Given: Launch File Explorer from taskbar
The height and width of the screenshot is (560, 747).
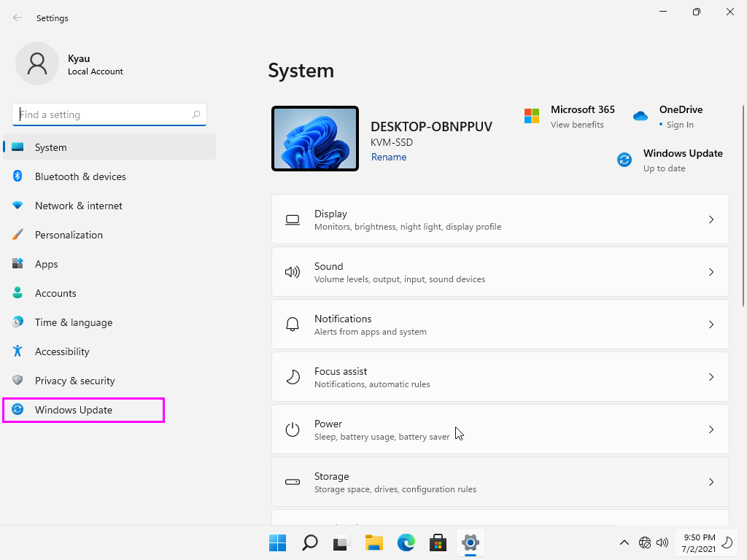Looking at the screenshot, I should [x=374, y=542].
